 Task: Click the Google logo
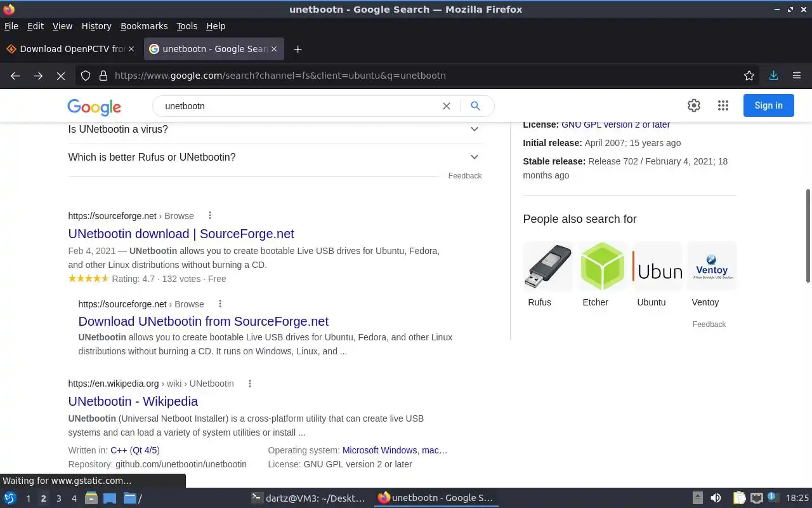(x=94, y=107)
